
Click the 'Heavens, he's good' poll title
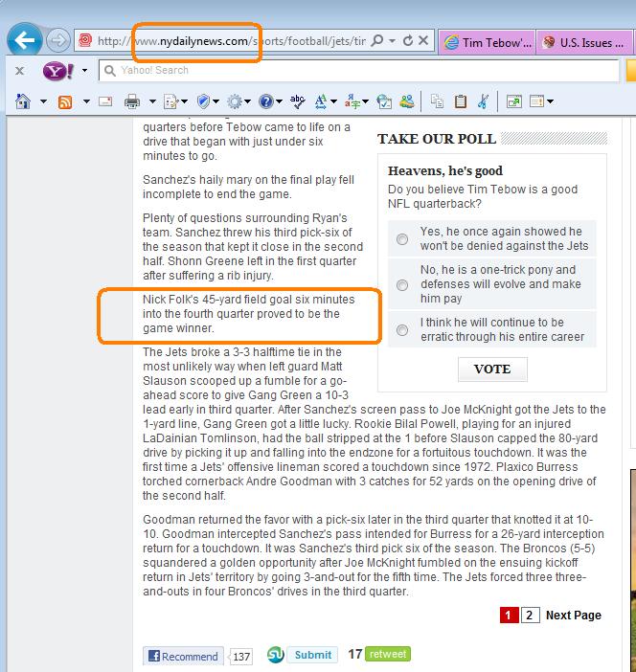point(445,170)
